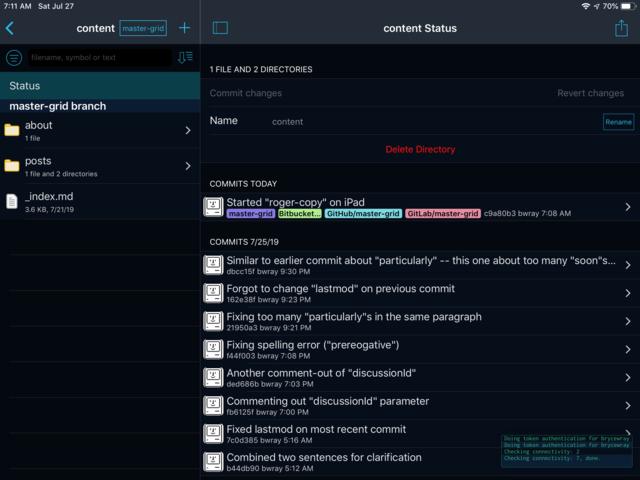Tap avatar of commit 21950a3
The image size is (640, 480).
pos(213,321)
